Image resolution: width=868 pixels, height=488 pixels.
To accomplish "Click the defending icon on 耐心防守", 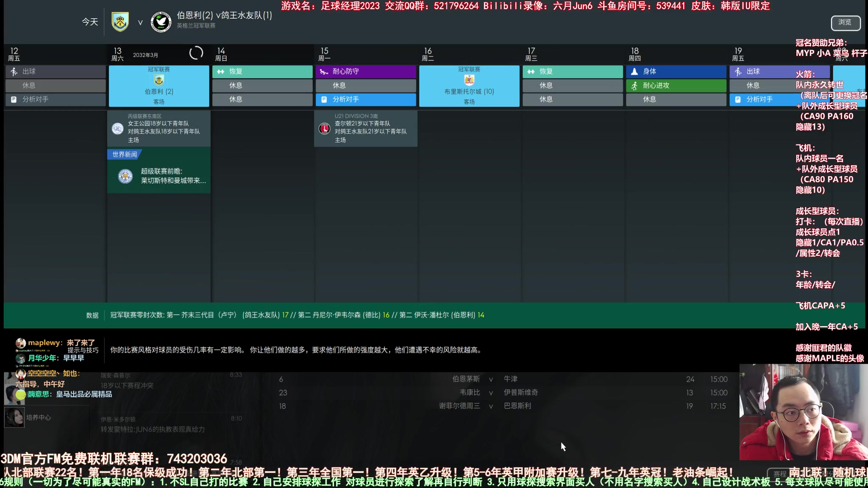I will click(324, 72).
